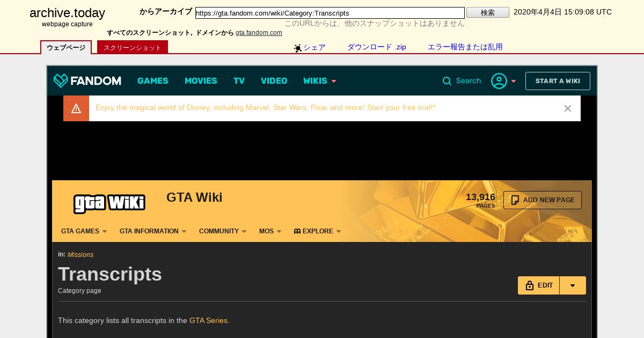The image size is (644, 338).
Task: Click the START A WIKI button
Action: coord(558,81)
